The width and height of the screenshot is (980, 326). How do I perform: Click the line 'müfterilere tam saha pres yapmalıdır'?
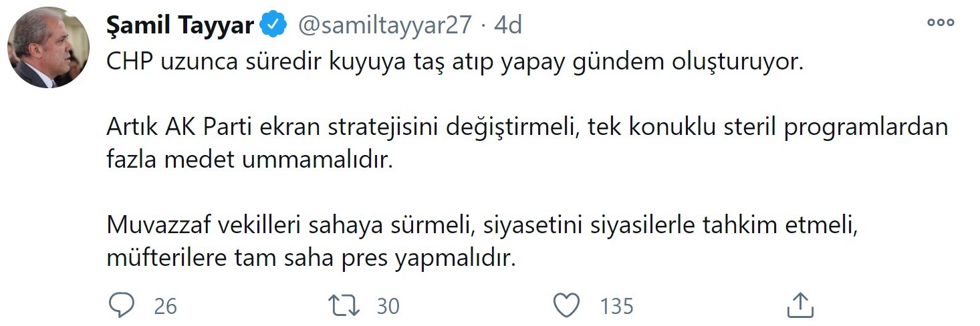pyautogui.click(x=312, y=259)
